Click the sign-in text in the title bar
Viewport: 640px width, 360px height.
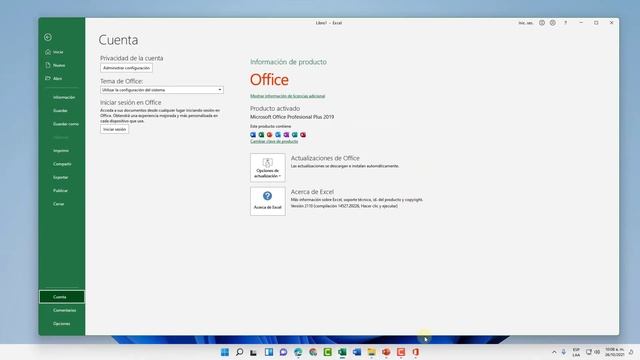point(526,23)
